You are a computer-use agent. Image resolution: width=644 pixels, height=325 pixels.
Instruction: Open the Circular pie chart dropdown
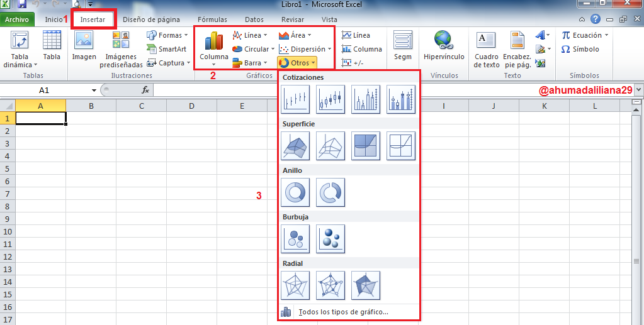pyautogui.click(x=254, y=49)
